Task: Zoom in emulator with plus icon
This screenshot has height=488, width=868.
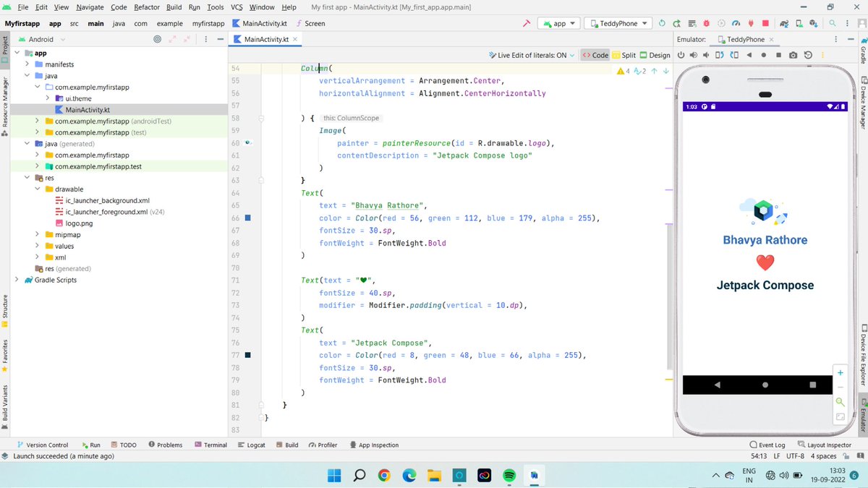Action: click(x=841, y=372)
